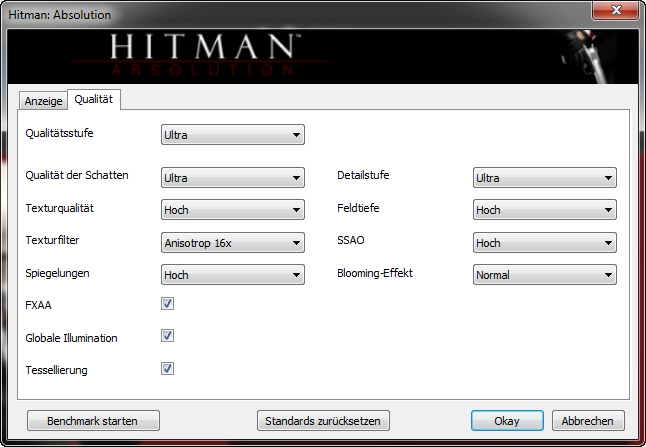
Task: Click the Spiegelungen label
Action: click(x=57, y=273)
